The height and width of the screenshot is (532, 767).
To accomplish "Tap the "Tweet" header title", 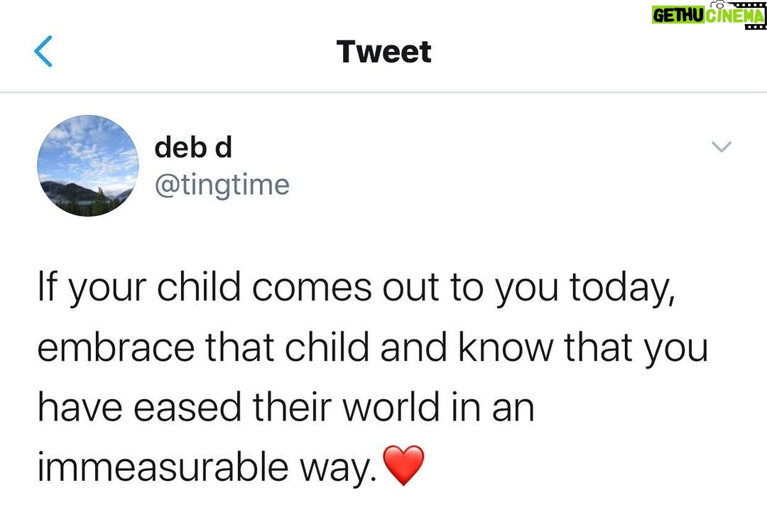I will (x=383, y=52).
